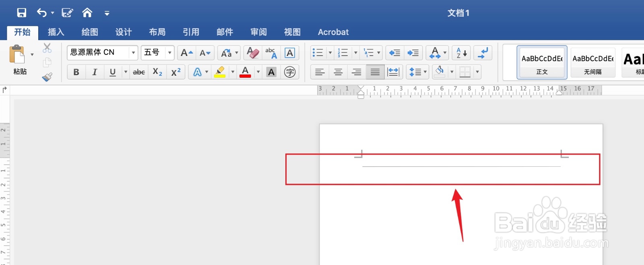Apply bulleted list
644x265 pixels.
[318, 53]
